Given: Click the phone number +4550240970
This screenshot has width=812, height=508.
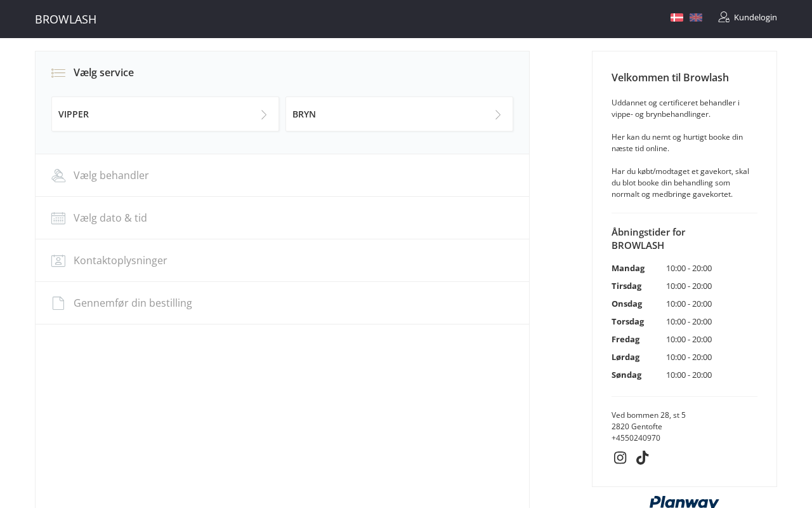Looking at the screenshot, I should [636, 438].
